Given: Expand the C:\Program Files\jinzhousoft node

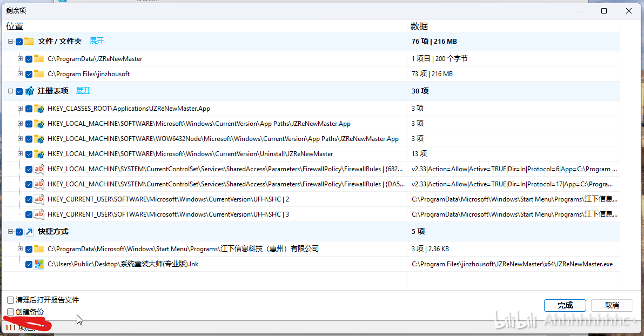Looking at the screenshot, I should click(20, 74).
